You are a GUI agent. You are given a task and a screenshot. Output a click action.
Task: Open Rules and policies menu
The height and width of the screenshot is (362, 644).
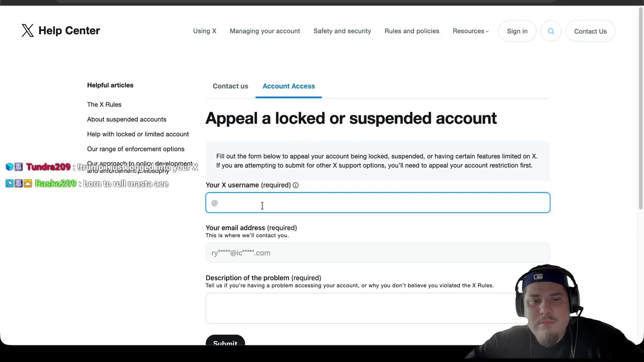(412, 31)
